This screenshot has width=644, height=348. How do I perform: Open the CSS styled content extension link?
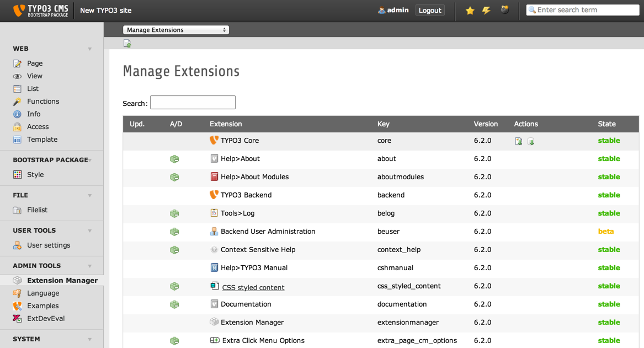(253, 287)
